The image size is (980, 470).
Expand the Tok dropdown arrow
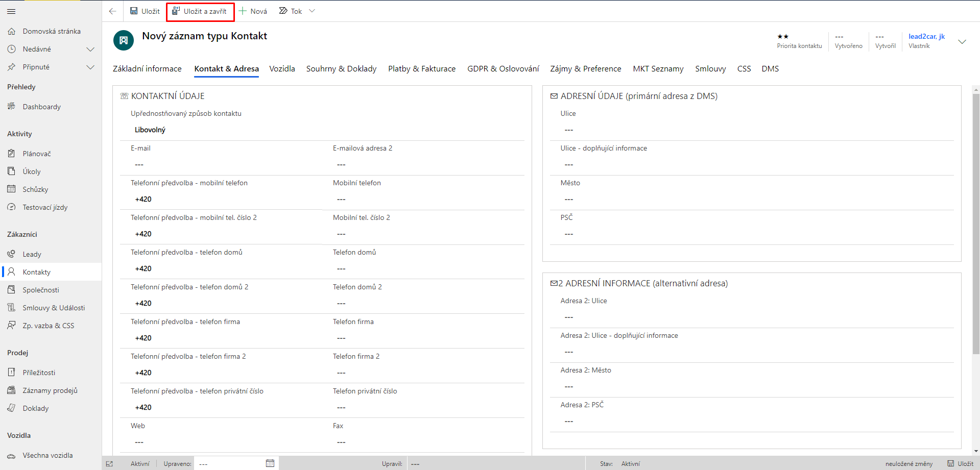click(312, 11)
